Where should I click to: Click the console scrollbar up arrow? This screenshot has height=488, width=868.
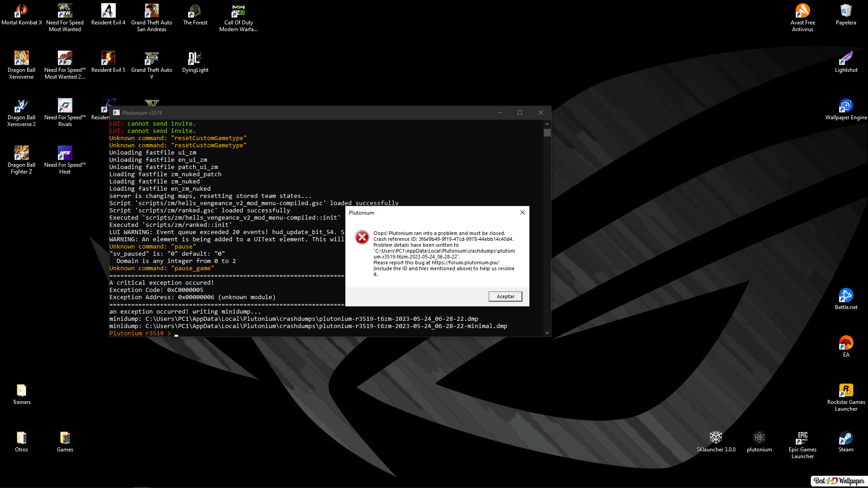tap(547, 123)
